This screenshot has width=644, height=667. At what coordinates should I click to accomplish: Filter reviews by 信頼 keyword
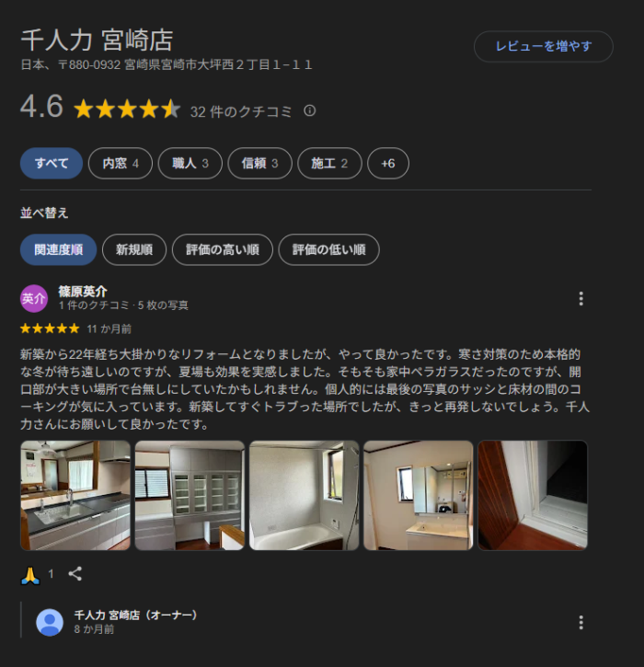259,164
